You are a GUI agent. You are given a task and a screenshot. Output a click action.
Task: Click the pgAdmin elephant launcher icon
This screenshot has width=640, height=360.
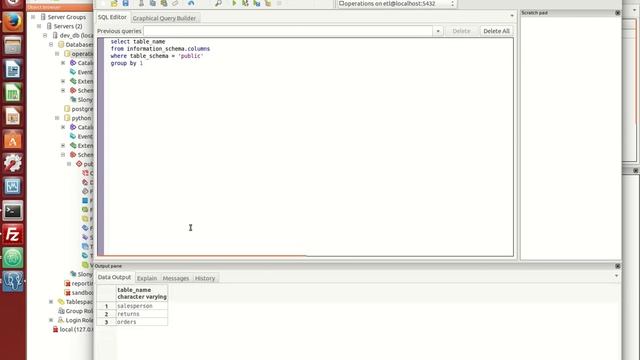pos(13,281)
